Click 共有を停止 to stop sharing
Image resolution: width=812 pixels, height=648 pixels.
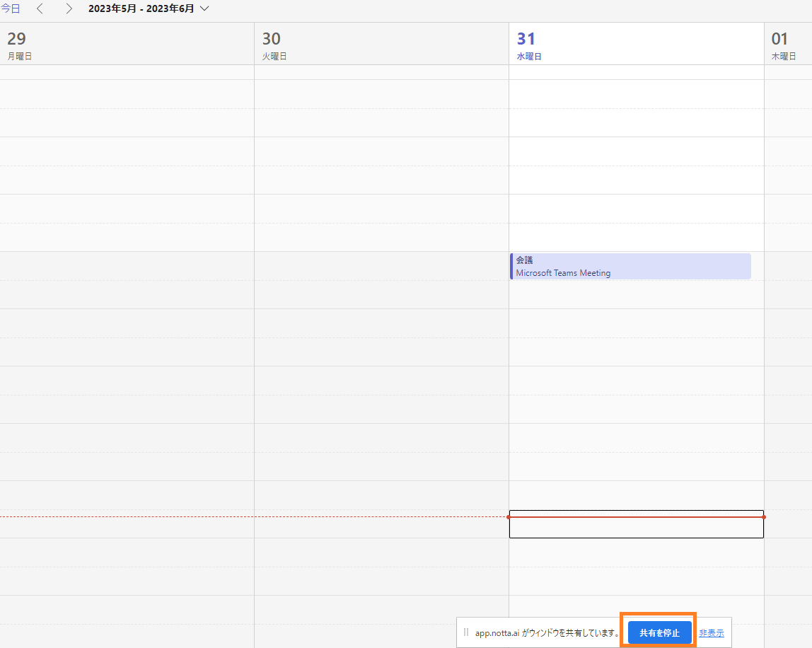(x=659, y=632)
